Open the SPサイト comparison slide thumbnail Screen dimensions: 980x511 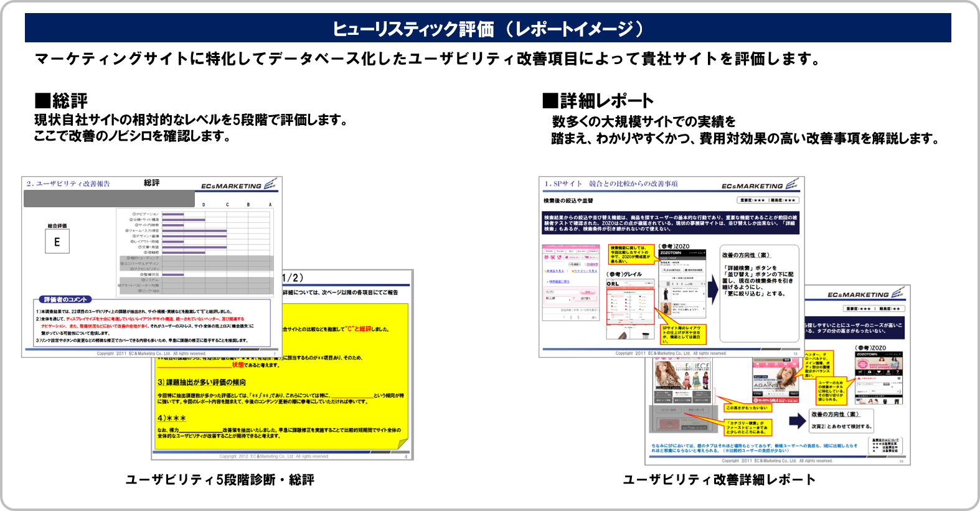coord(671,266)
